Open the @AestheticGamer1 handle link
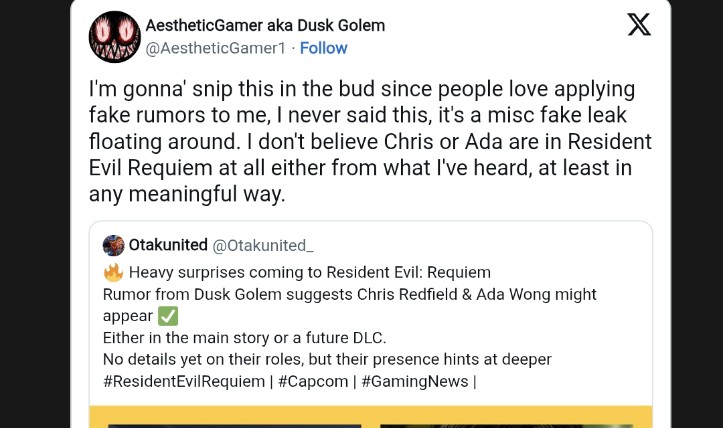This screenshot has width=723, height=428. tap(216, 48)
